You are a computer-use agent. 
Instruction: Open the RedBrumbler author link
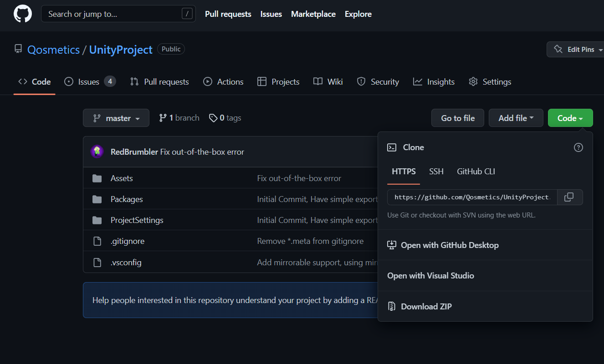(x=134, y=152)
